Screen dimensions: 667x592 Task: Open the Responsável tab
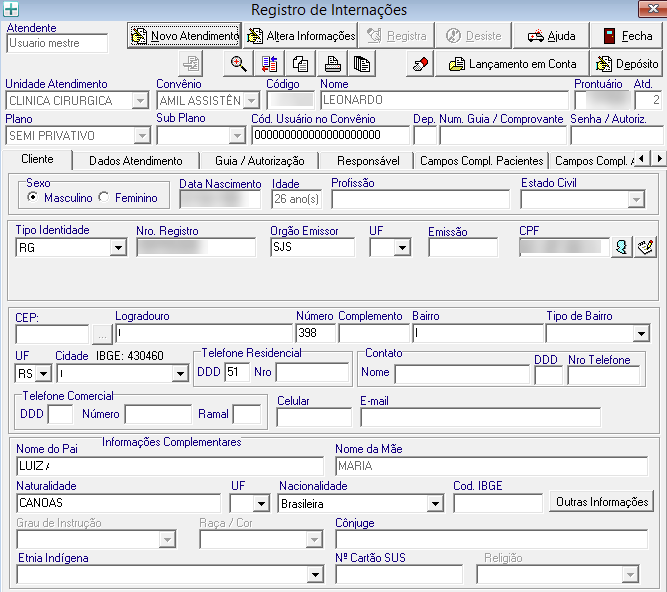(368, 161)
